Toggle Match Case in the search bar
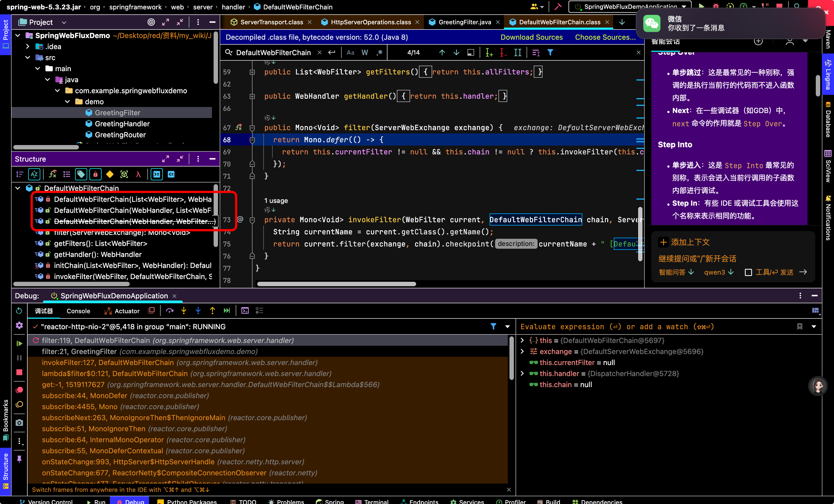The width and height of the screenshot is (834, 504). point(350,52)
